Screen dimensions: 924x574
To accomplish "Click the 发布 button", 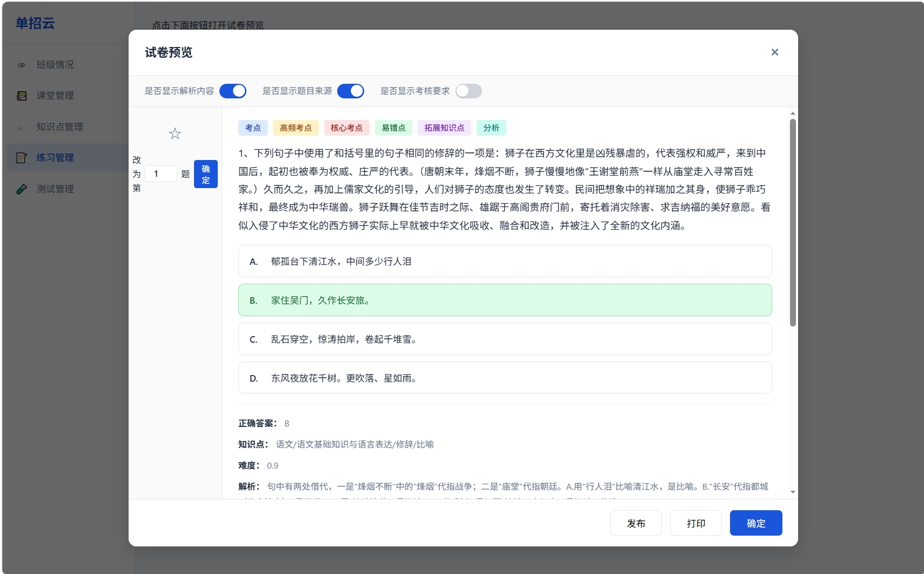I will click(636, 523).
